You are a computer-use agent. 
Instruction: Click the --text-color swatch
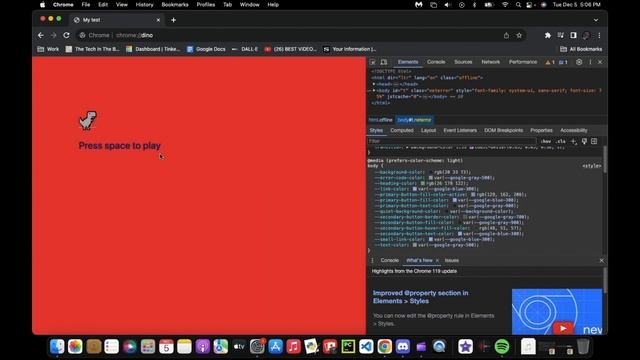point(415,245)
